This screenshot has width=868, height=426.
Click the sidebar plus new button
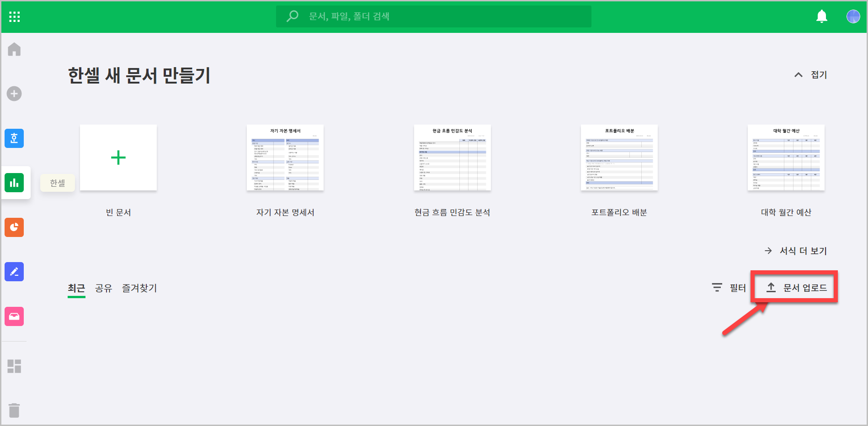coord(14,94)
